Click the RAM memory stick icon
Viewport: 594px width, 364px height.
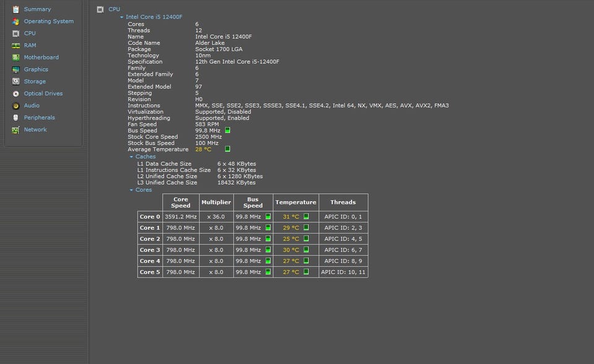[x=15, y=45]
